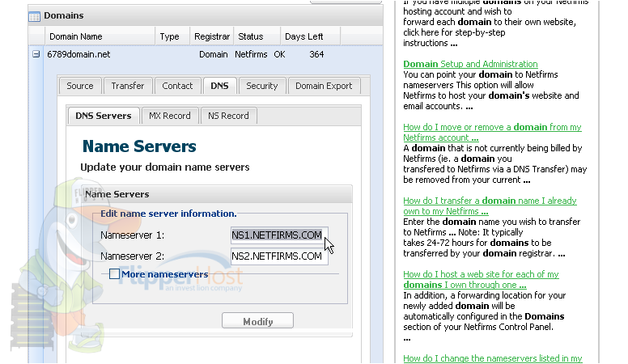Open Domain Setup and Administration link

(470, 64)
